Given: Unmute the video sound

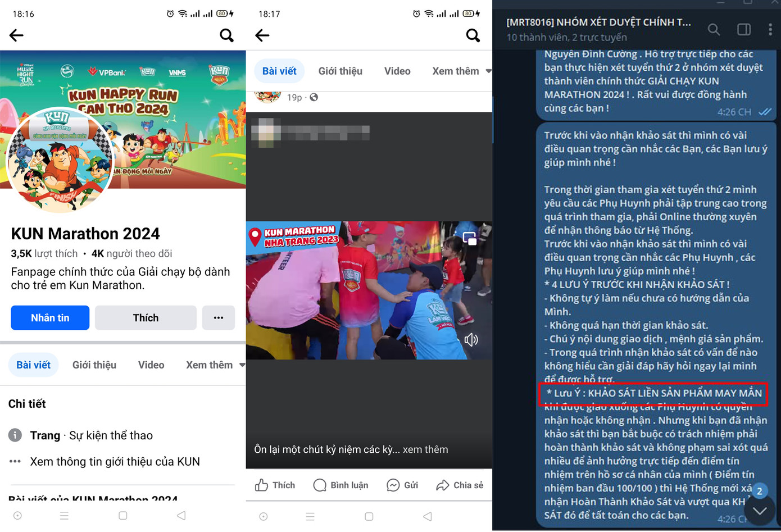Looking at the screenshot, I should coord(472,339).
